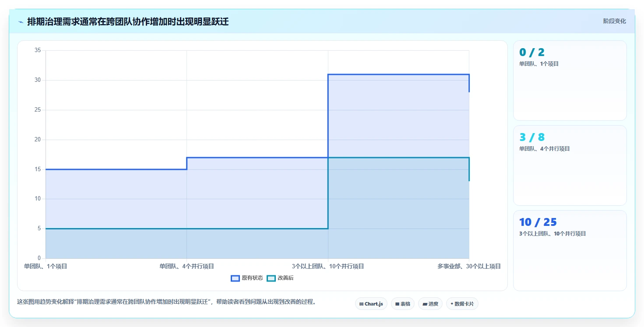This screenshot has width=644, height=327.
Task: Click the x-axis label 单团队、4个并行项目
Action: pyautogui.click(x=187, y=266)
